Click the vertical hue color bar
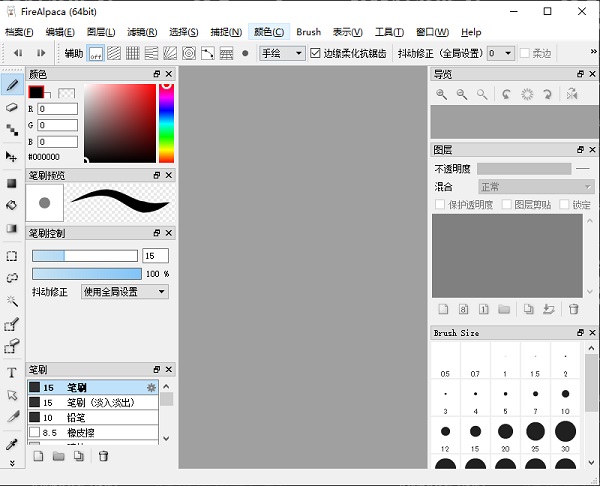The width and height of the screenshot is (600, 486). click(167, 123)
